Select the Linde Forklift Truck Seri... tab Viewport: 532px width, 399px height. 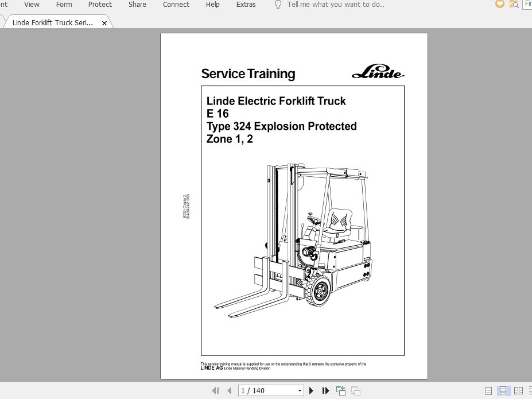[x=53, y=23]
